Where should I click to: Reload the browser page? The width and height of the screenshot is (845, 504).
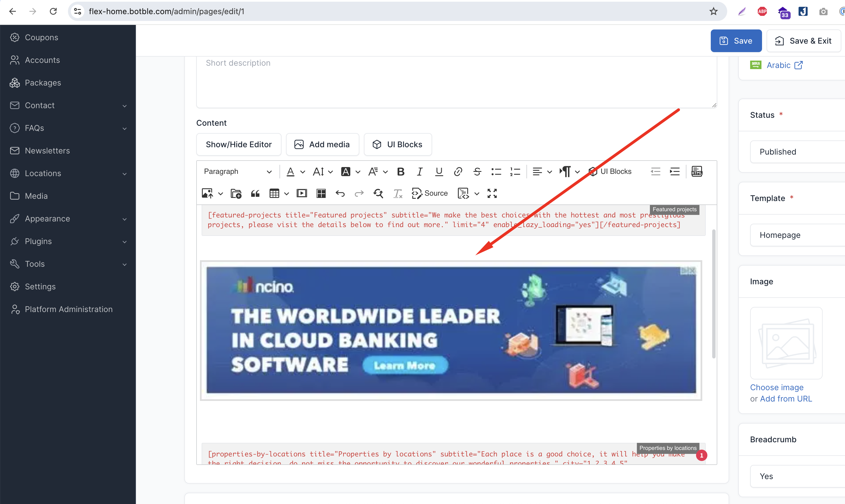[53, 11]
